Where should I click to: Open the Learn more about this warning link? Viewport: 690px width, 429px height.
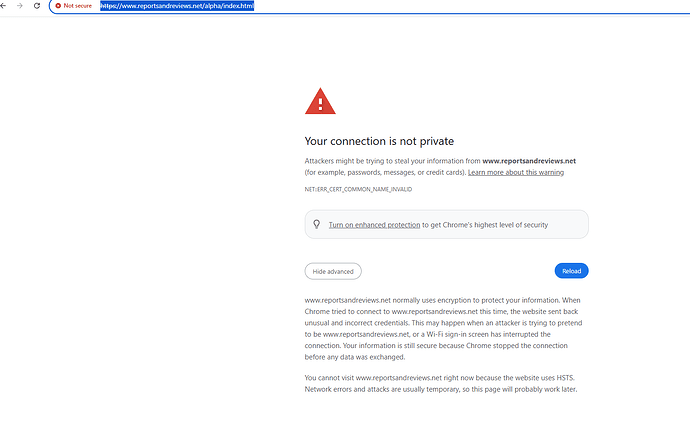[516, 172]
